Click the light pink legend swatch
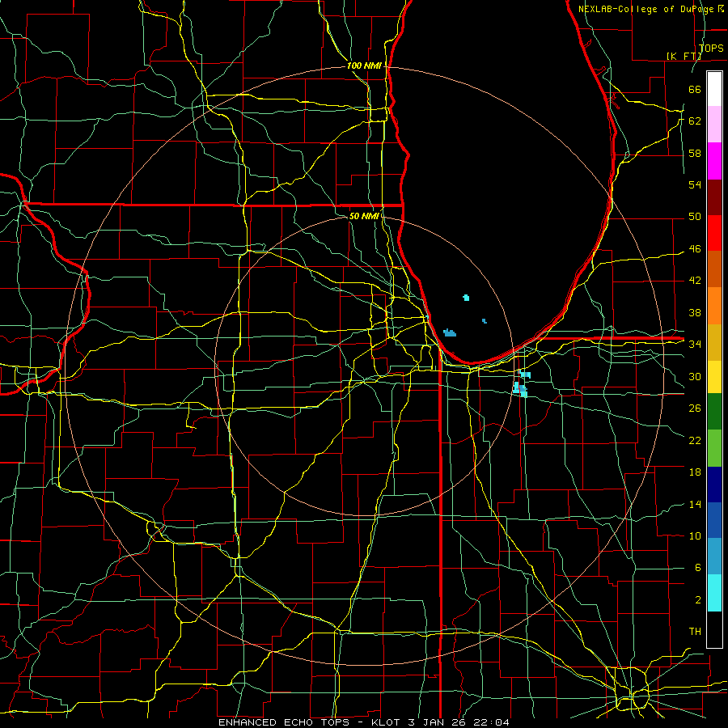 point(714,125)
